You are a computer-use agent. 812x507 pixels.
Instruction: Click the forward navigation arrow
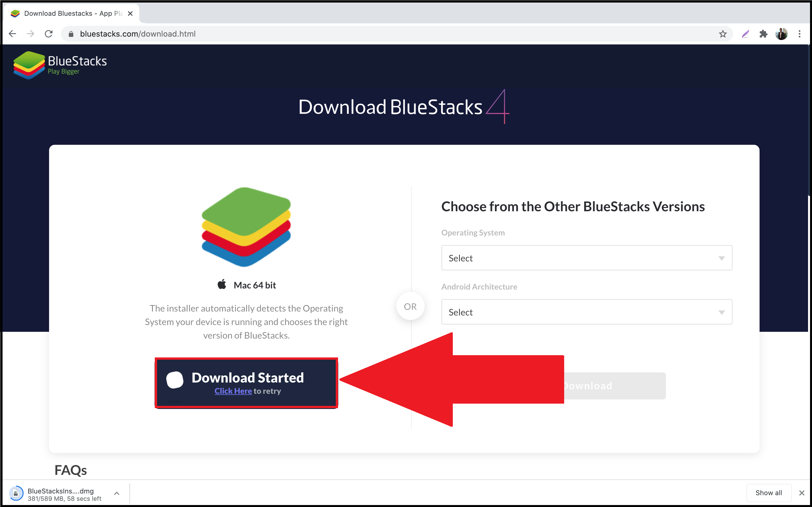pos(30,34)
